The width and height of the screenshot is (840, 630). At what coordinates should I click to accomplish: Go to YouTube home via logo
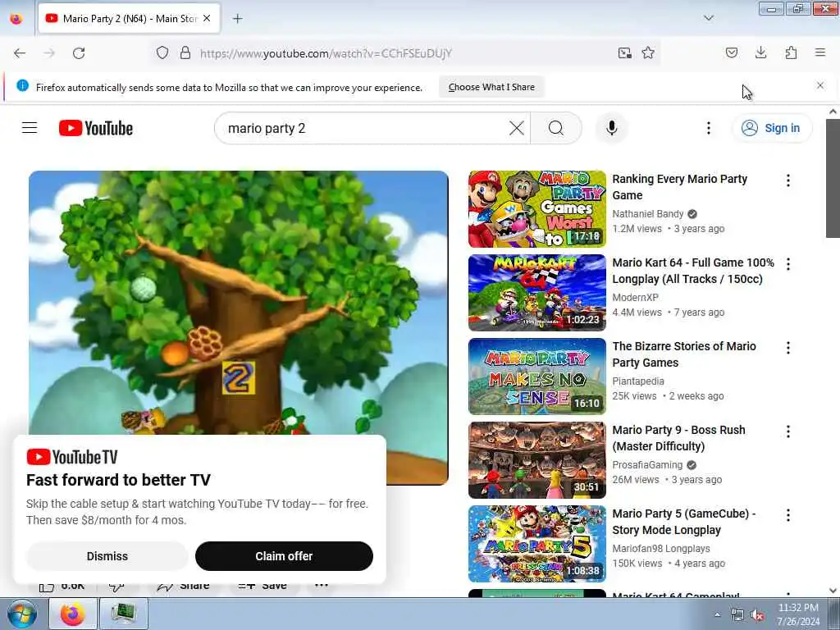(96, 128)
